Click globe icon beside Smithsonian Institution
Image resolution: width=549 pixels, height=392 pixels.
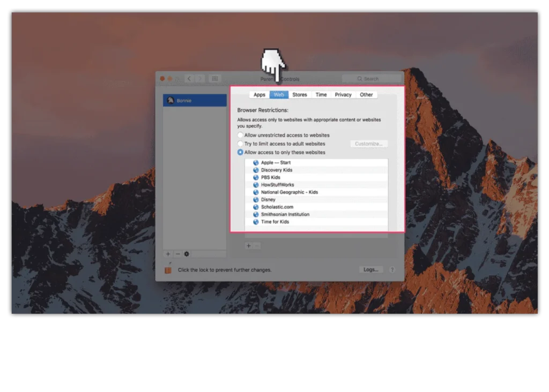tap(256, 214)
